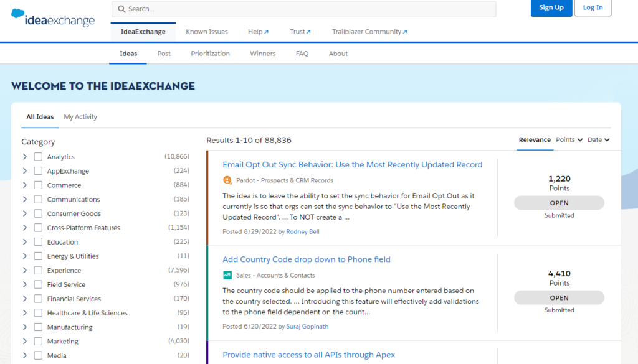Switch to the My Activity tab
Viewport: 638px width, 364px height.
click(x=80, y=116)
